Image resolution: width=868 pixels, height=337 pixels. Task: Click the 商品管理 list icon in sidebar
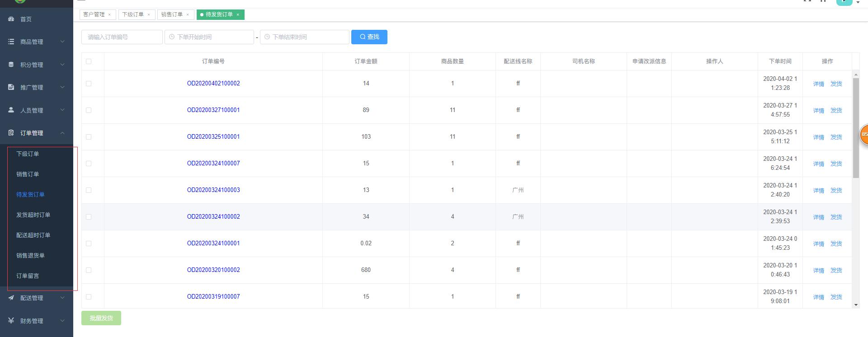pyautogui.click(x=11, y=42)
